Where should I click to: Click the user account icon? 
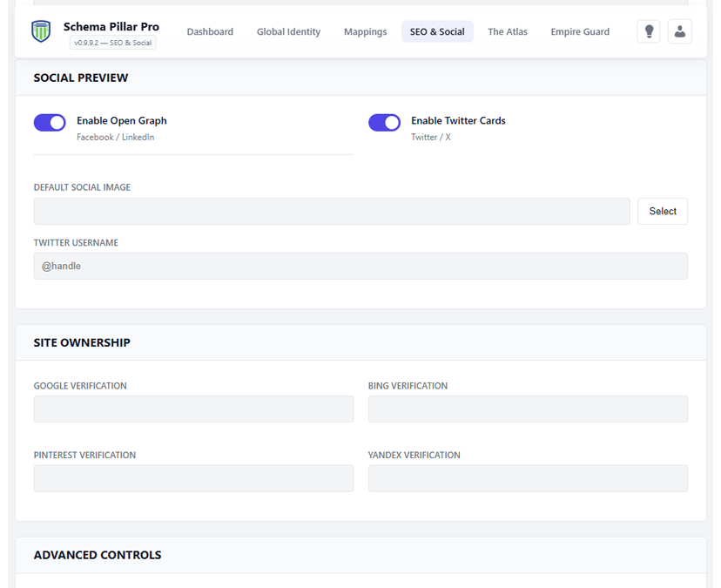[680, 31]
